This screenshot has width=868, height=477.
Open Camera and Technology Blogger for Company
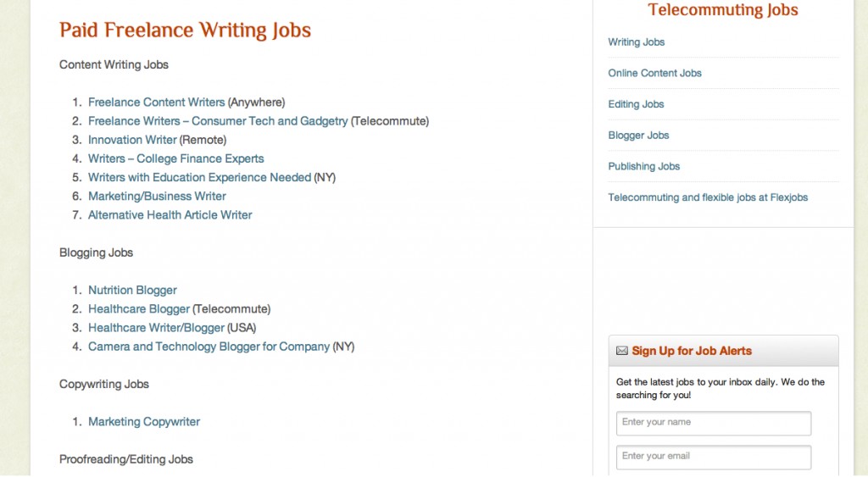[209, 347]
